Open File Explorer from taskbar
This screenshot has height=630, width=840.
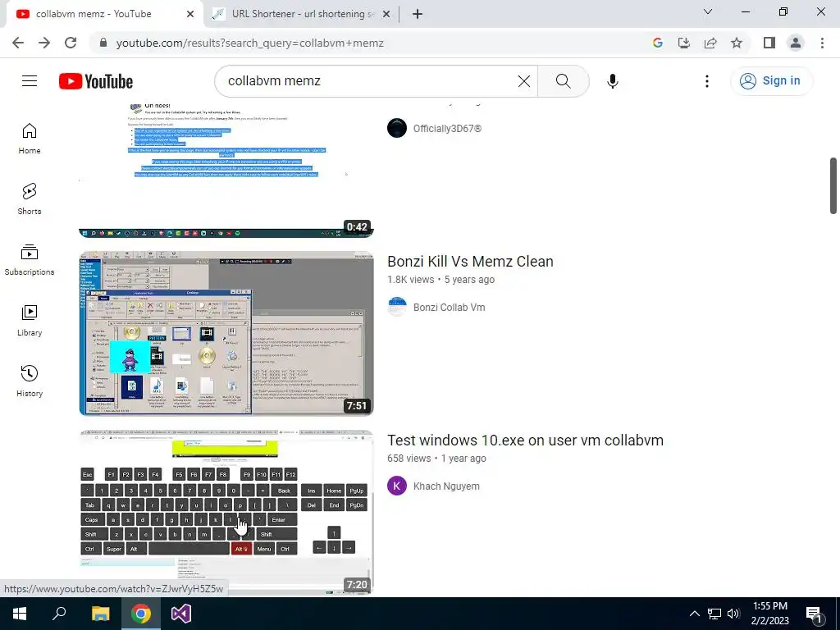[100, 614]
